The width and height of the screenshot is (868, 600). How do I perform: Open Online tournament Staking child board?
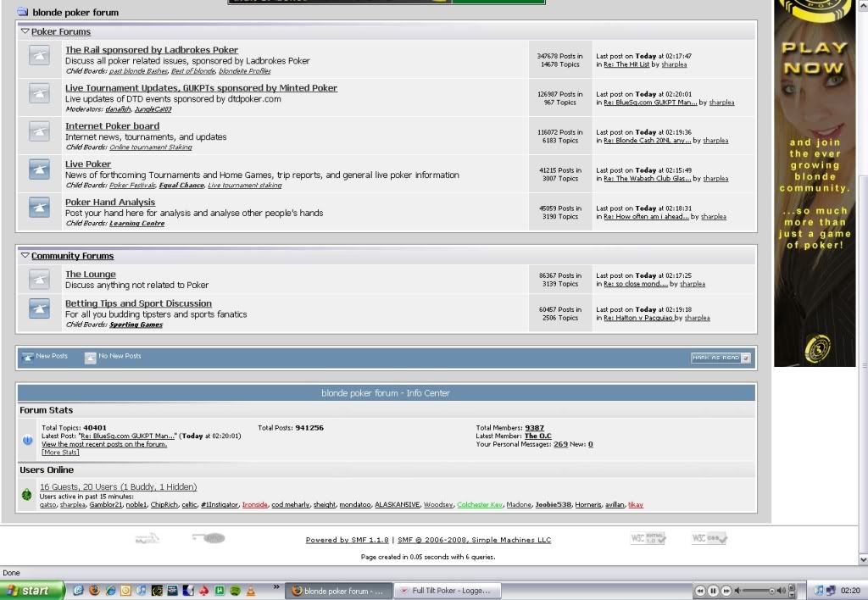[151, 147]
